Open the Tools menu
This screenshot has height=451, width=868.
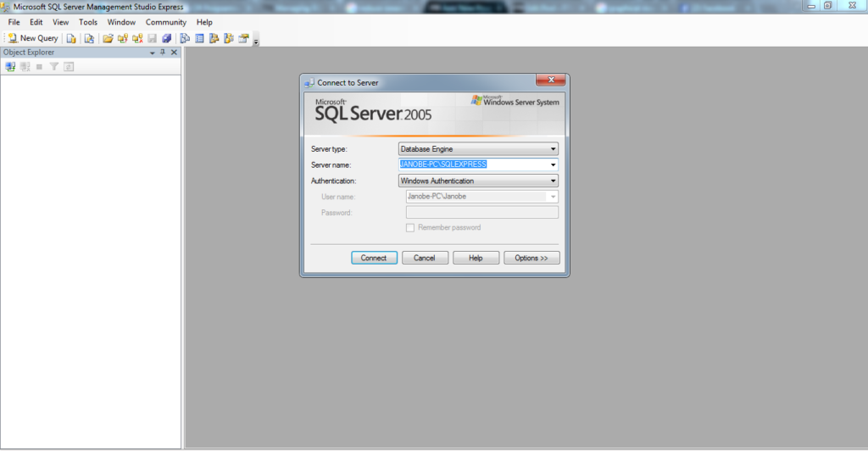(x=88, y=22)
